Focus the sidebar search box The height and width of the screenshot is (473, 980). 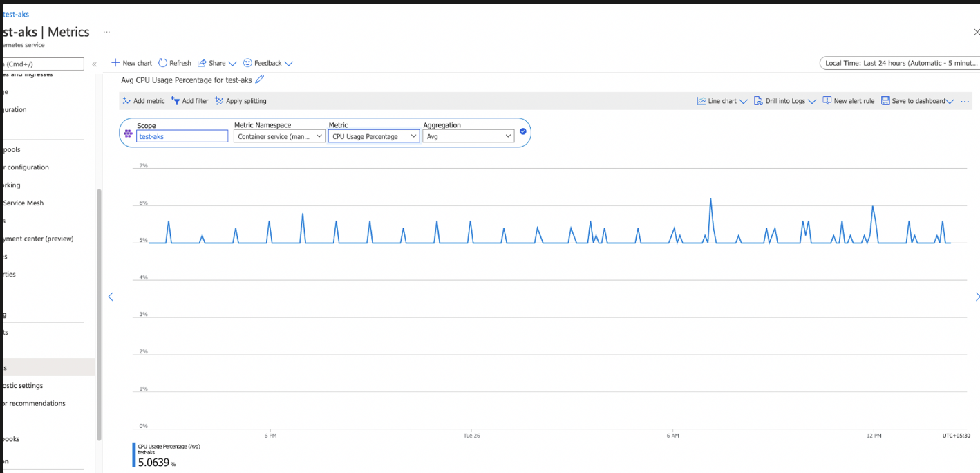click(42, 64)
